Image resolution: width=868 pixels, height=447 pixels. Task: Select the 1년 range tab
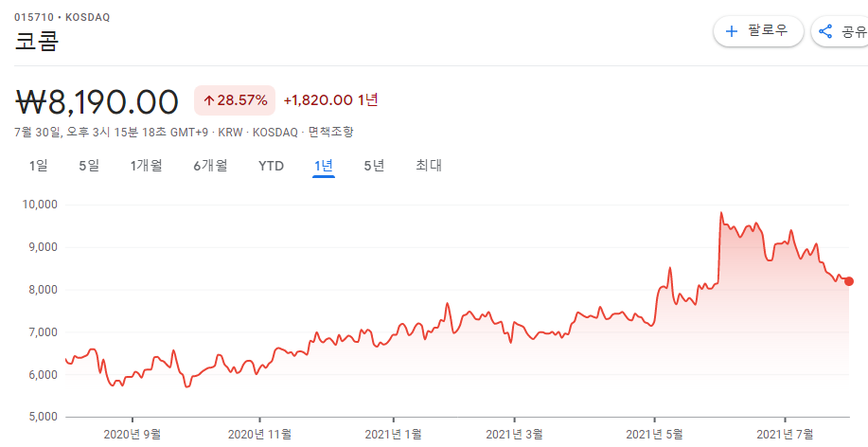pyautogui.click(x=324, y=166)
